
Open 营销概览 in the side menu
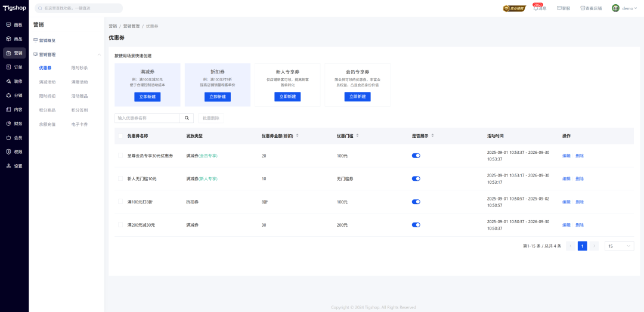pyautogui.click(x=47, y=41)
